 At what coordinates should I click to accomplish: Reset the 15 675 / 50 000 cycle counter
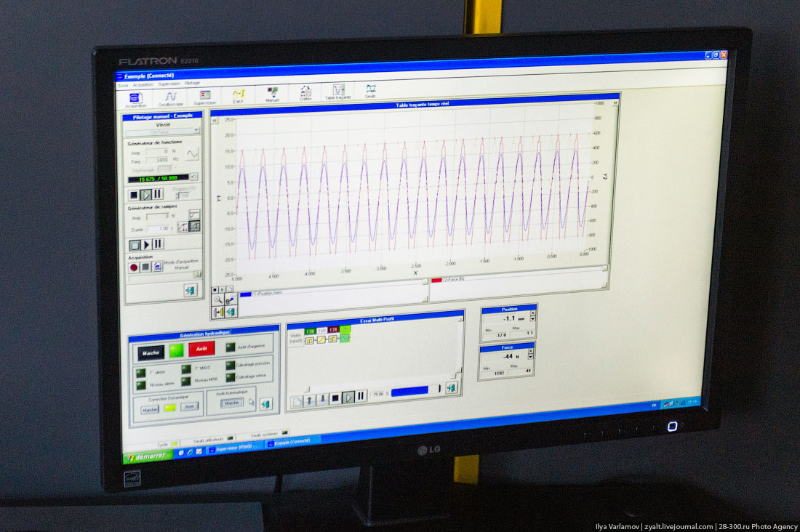point(194,177)
